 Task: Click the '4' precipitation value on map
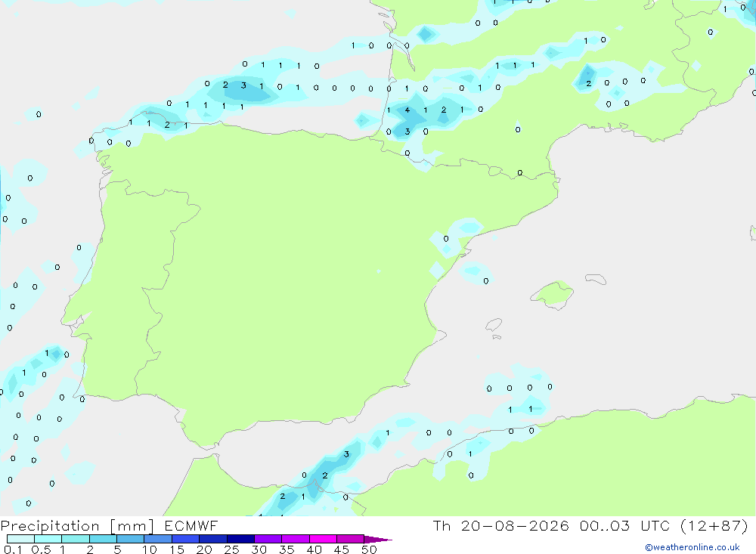(407, 110)
